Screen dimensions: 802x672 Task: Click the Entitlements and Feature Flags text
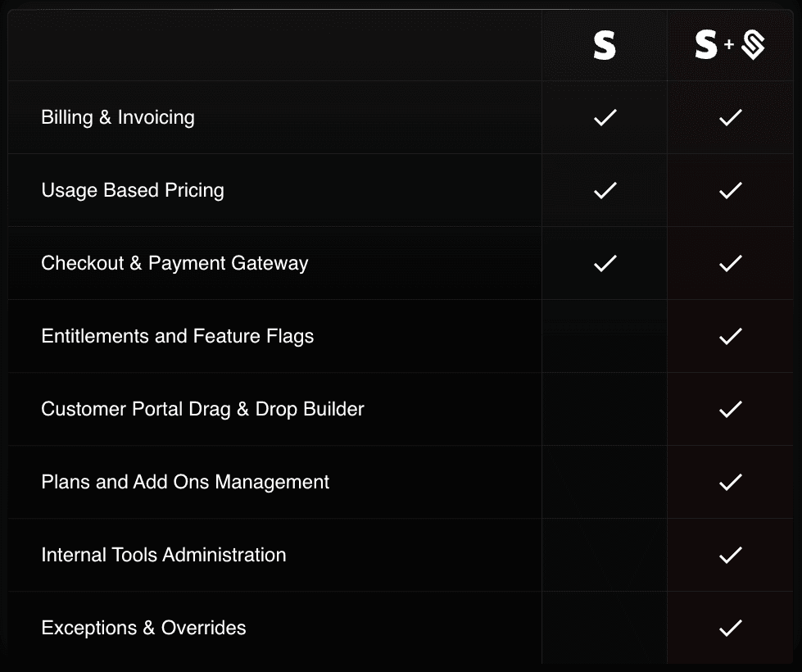(178, 336)
